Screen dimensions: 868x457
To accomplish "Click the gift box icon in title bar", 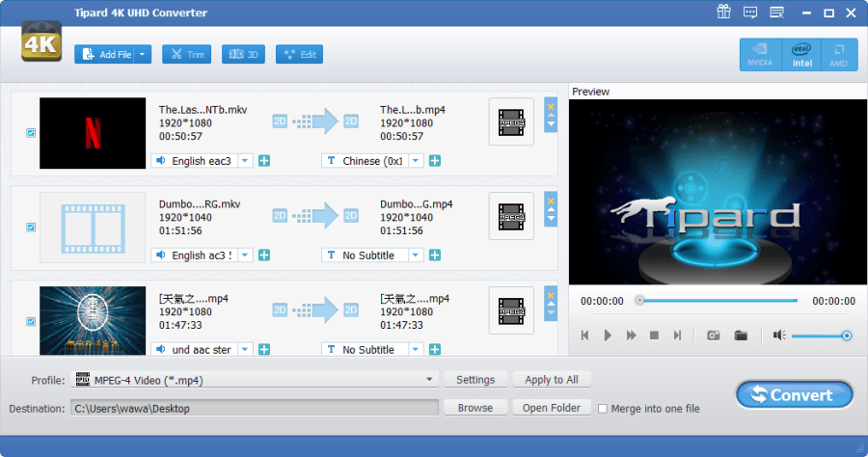I will (x=723, y=12).
